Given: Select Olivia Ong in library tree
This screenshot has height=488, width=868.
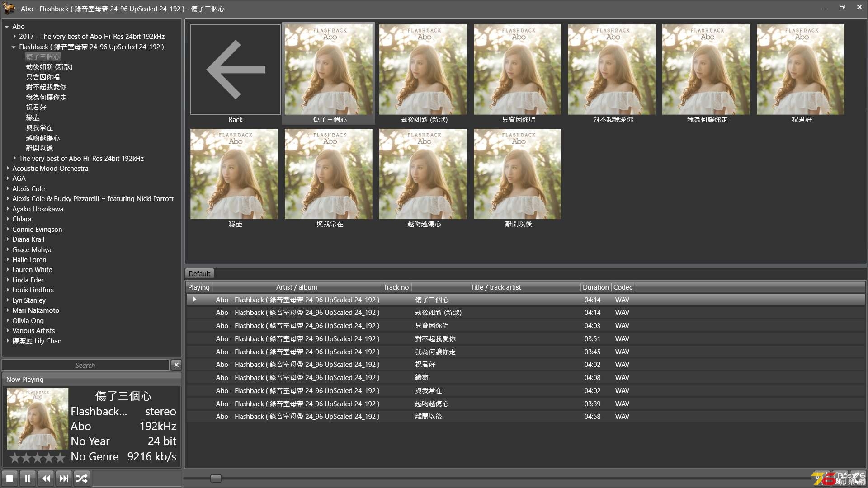Looking at the screenshot, I should [x=28, y=320].
